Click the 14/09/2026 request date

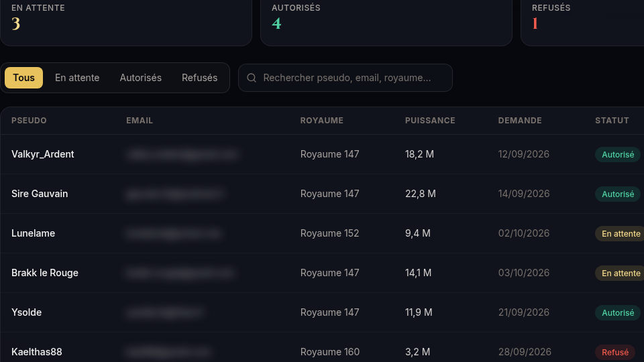(524, 194)
